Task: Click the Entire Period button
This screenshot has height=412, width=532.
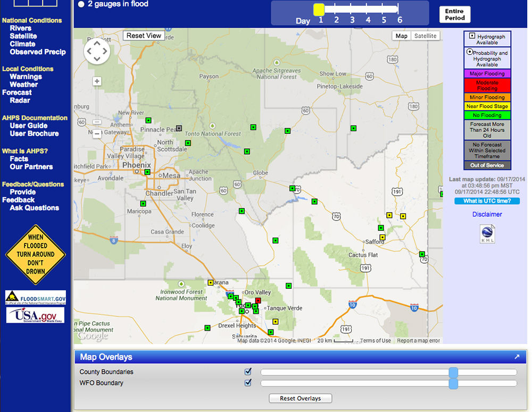Action: (x=454, y=14)
